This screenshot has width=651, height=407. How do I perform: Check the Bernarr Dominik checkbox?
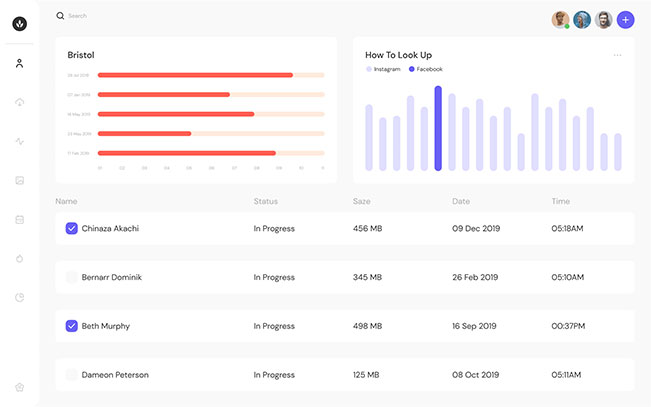point(72,277)
